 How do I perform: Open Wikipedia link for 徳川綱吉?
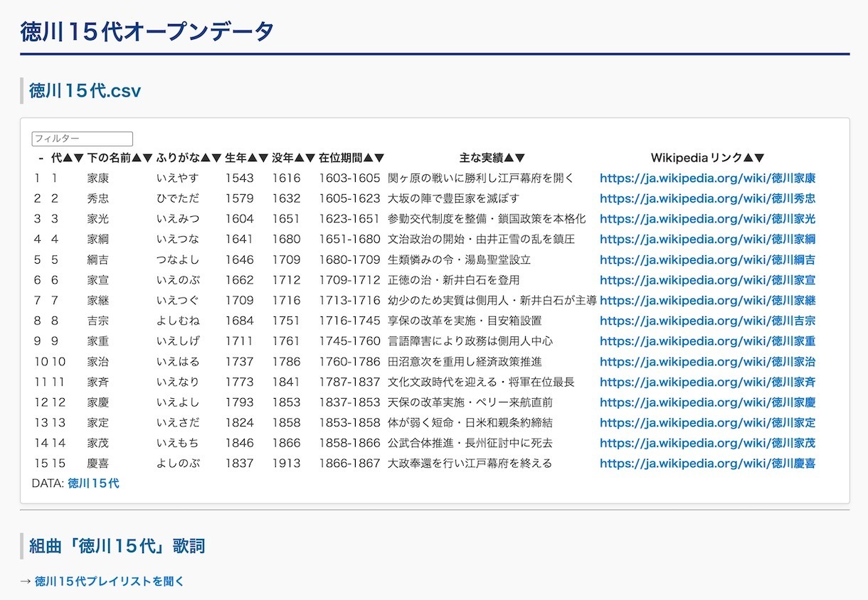click(708, 259)
